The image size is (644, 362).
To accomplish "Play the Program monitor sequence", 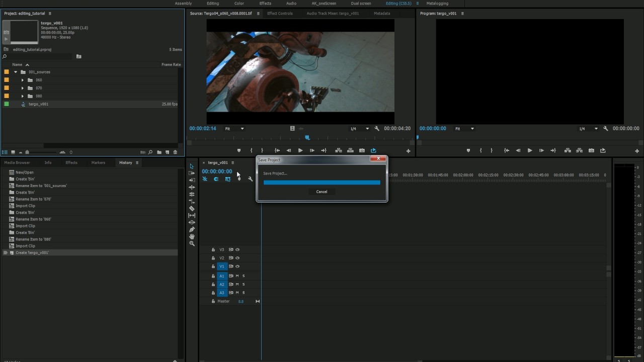I will pyautogui.click(x=530, y=150).
